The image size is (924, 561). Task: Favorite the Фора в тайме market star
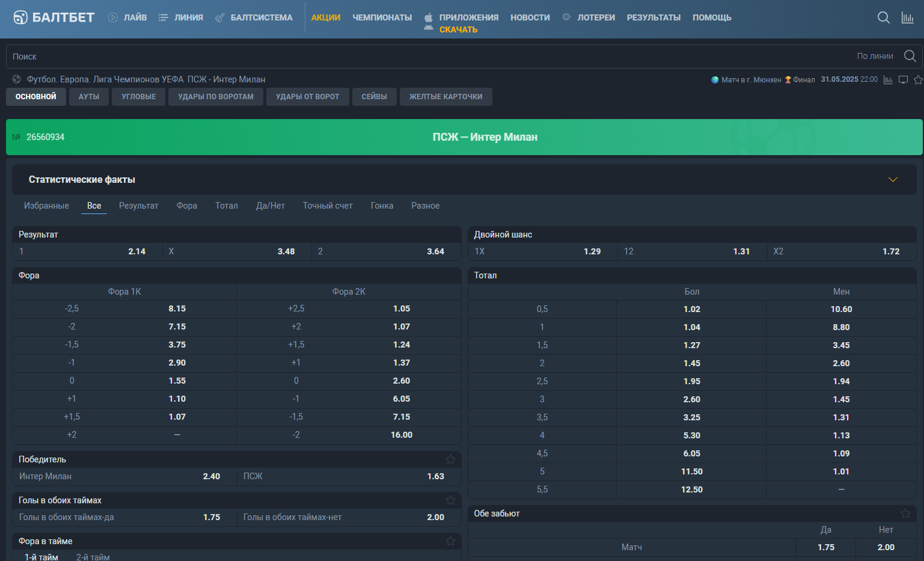pos(450,541)
